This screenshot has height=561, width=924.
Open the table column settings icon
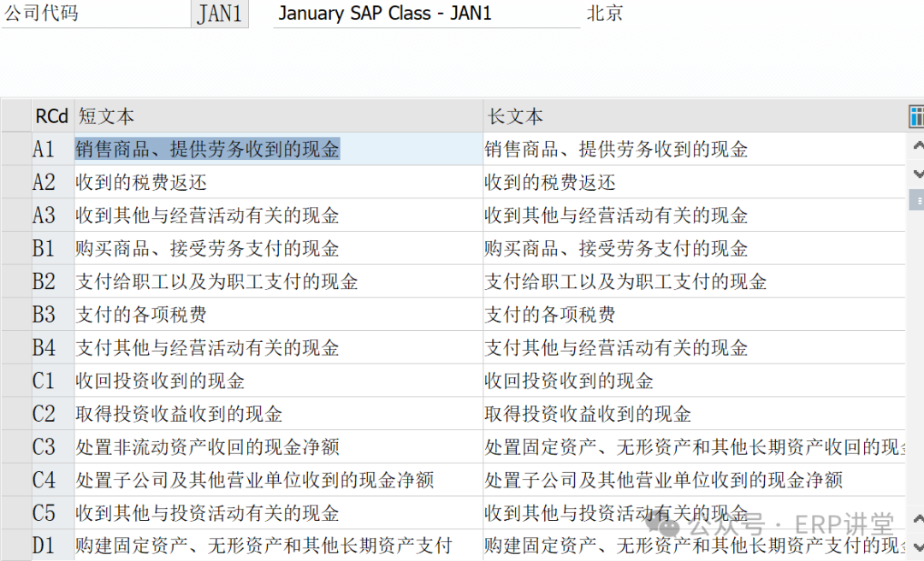click(916, 116)
